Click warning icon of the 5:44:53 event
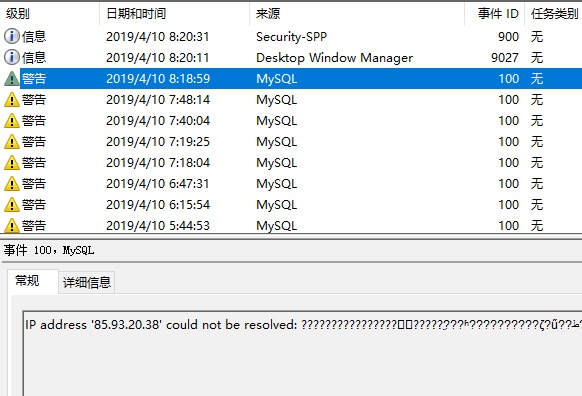The width and height of the screenshot is (582, 396). [x=12, y=226]
